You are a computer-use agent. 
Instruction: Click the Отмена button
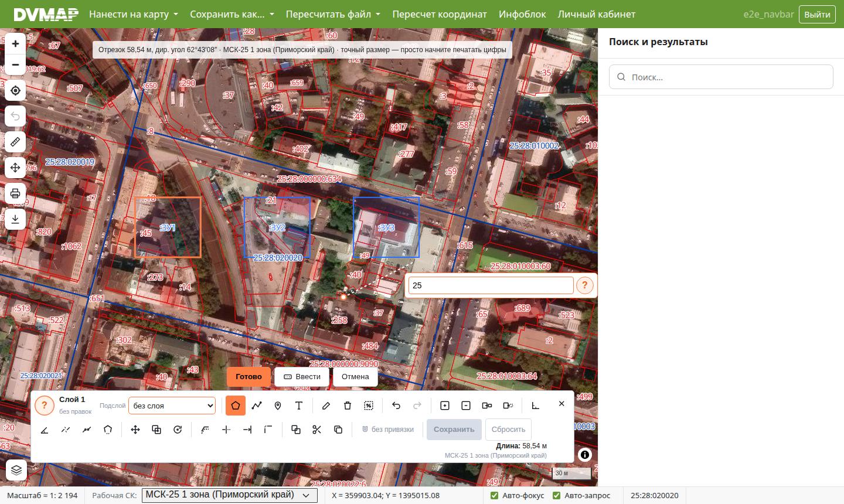355,376
